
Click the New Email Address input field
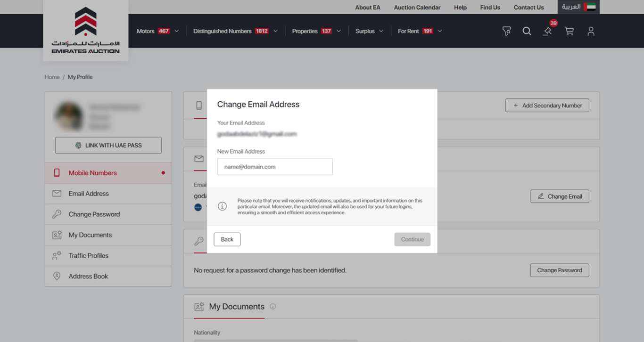click(275, 167)
